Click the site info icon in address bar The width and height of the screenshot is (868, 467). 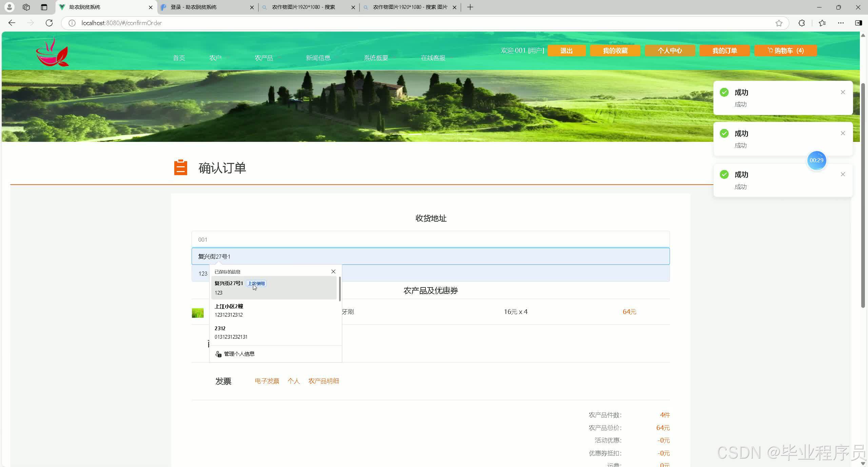tap(72, 23)
